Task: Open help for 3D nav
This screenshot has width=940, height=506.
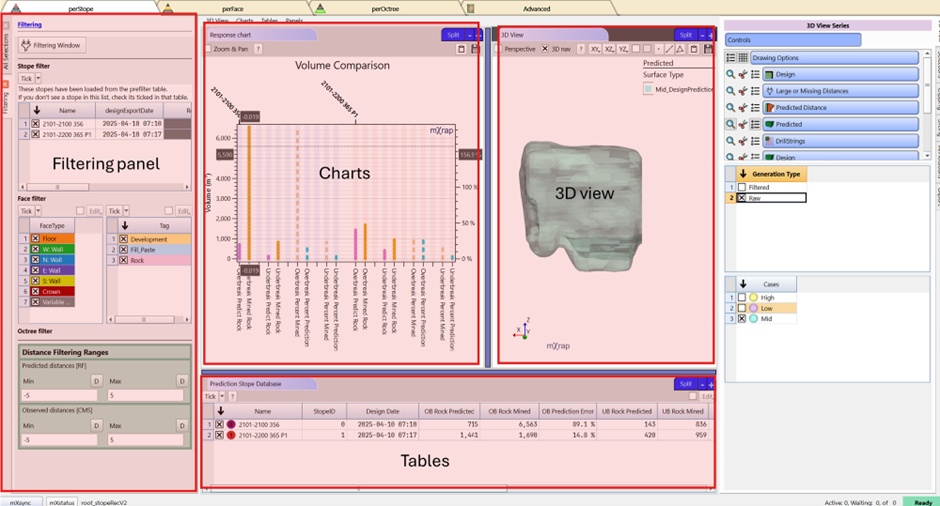Action: tap(581, 49)
